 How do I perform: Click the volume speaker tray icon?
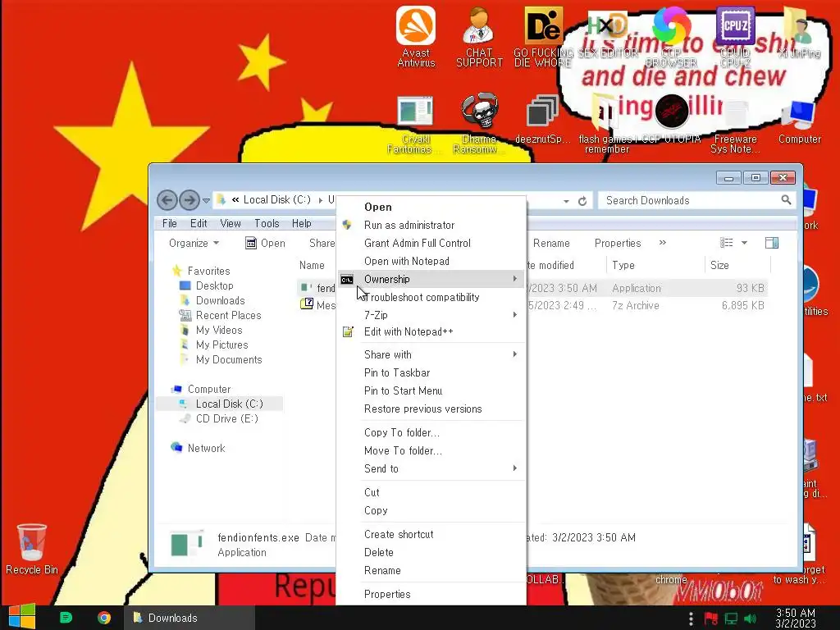coord(750,619)
